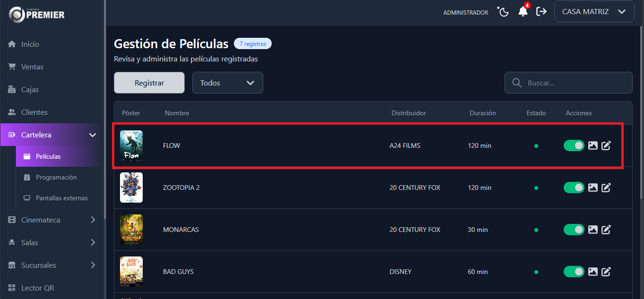
Task: Switch off the ZOOTOPIA 2 active toggle
Action: click(x=574, y=188)
